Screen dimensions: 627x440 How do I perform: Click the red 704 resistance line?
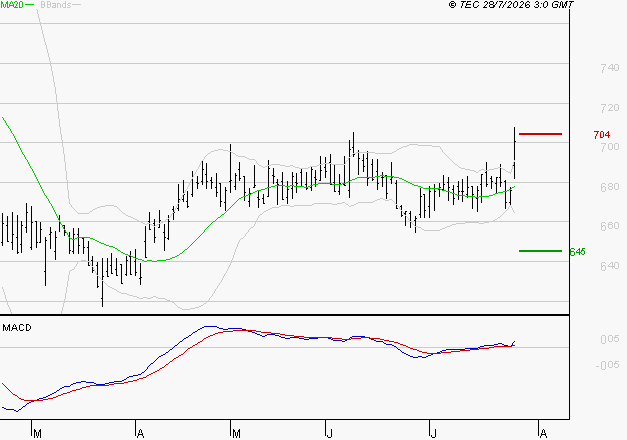coord(540,134)
